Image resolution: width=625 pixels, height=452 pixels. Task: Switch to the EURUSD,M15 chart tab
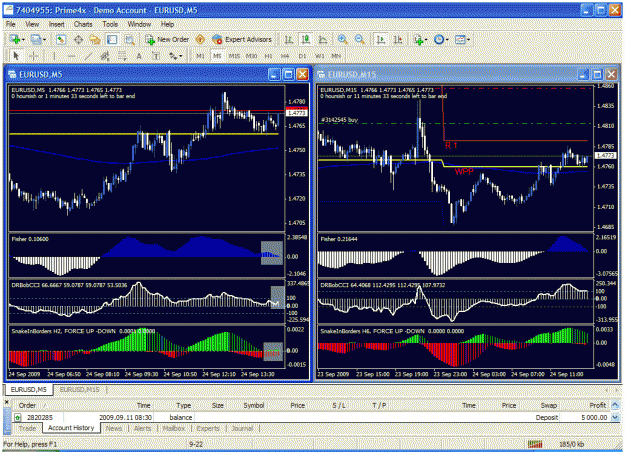[79, 389]
